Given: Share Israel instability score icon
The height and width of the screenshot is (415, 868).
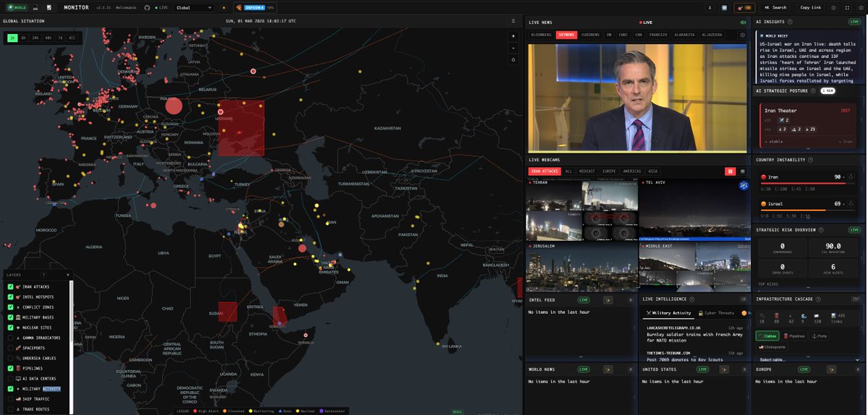Looking at the screenshot, I should 851,204.
